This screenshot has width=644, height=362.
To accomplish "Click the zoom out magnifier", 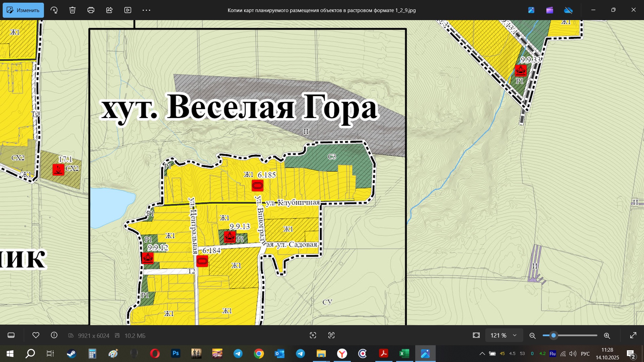I will tap(532, 336).
